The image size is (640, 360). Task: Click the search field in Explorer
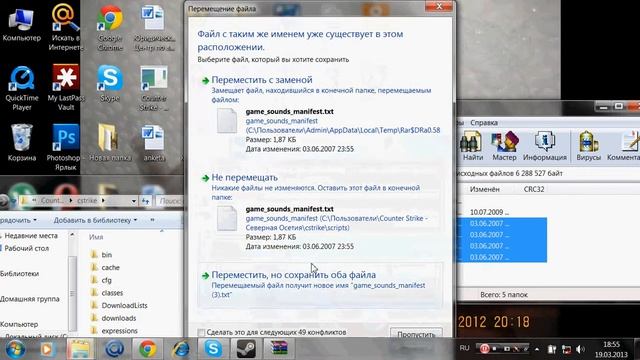tap(169, 201)
